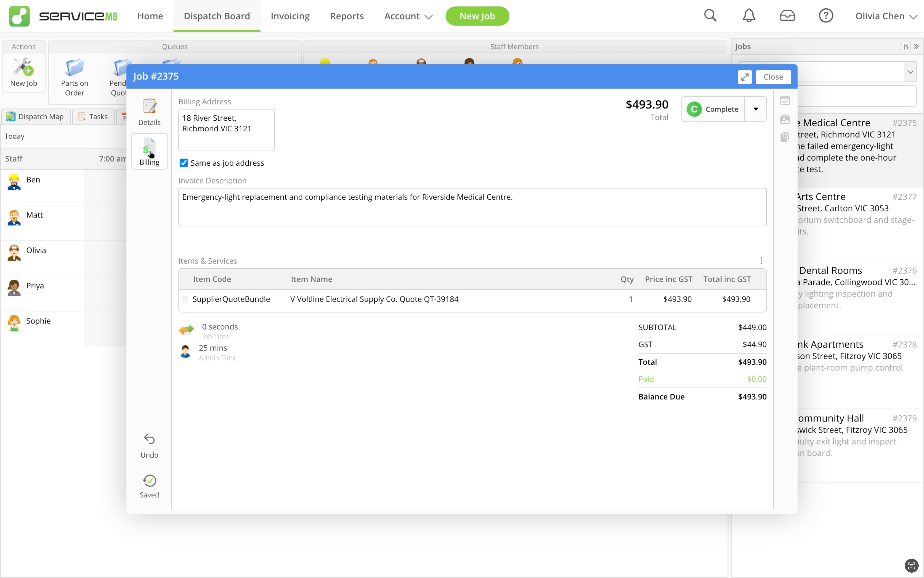Viewport: 924px width, 578px height.
Task: Select the SupplierQuoteBundle item code cell
Action: 231,299
